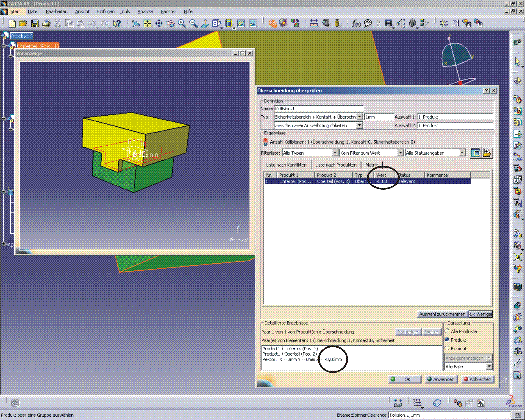Click the Cut scissors icon
The height and width of the screenshot is (420, 525).
[58, 23]
